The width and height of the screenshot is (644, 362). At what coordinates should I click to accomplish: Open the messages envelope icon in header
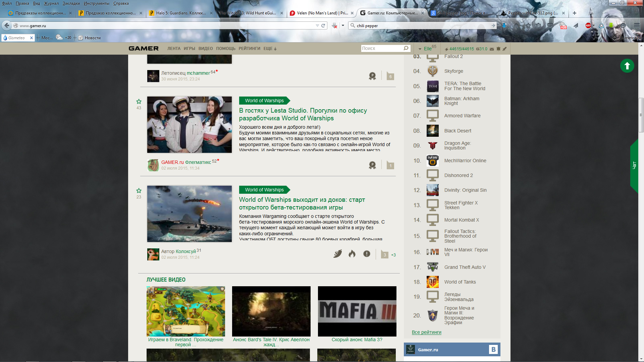coord(492,49)
